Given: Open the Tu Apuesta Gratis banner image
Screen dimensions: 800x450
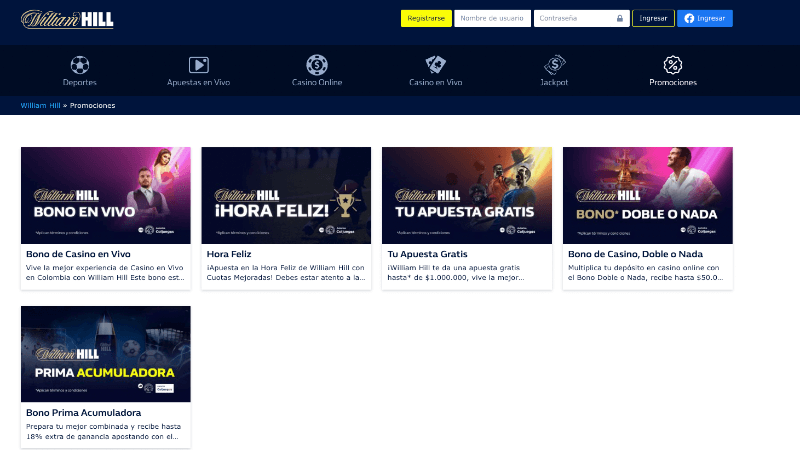Looking at the screenshot, I should pyautogui.click(x=467, y=195).
